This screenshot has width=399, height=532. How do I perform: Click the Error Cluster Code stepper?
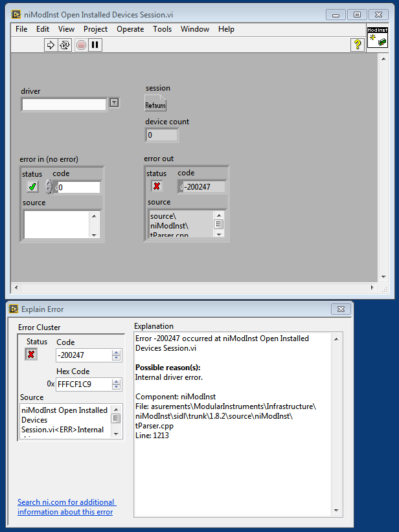point(116,355)
